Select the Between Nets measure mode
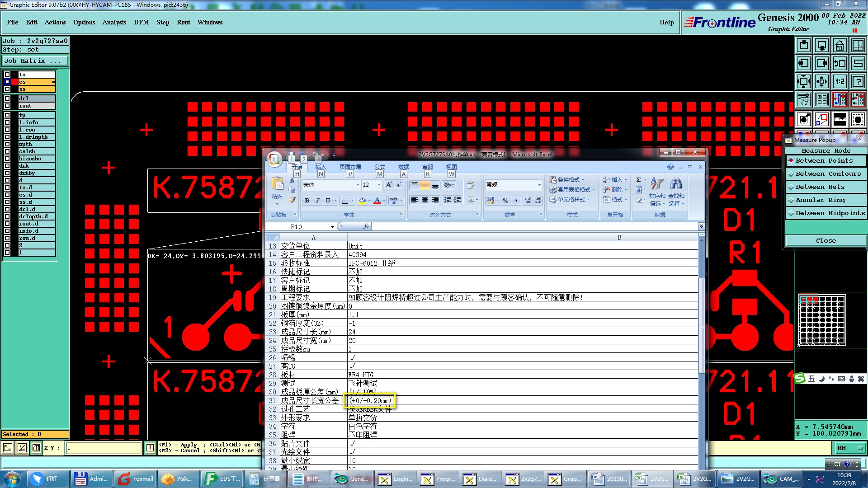The image size is (868, 488). [x=826, y=187]
